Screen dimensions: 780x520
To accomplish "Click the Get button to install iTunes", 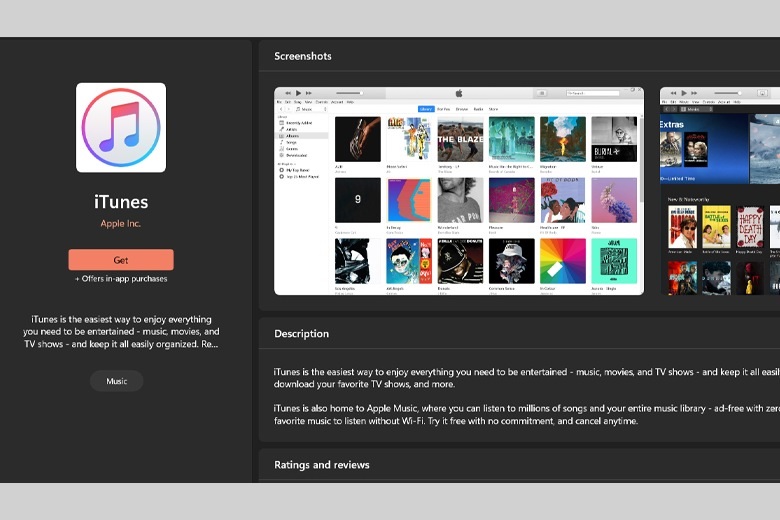I will [x=121, y=260].
